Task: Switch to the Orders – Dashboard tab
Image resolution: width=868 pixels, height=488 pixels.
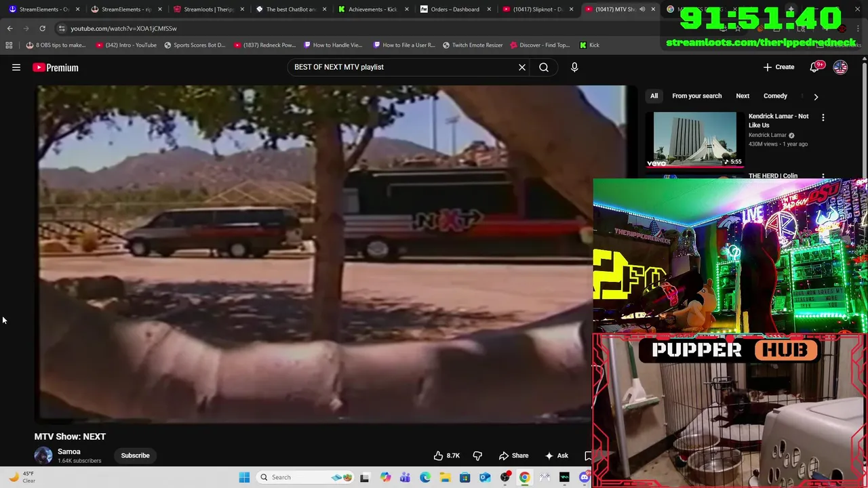Action: click(454, 9)
